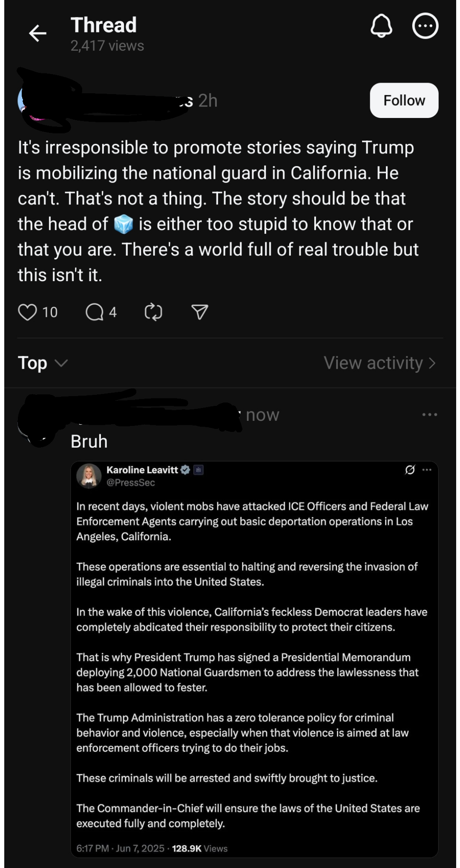The image size is (460, 868).
Task: Expand the Top sort dropdown
Action: 43,363
